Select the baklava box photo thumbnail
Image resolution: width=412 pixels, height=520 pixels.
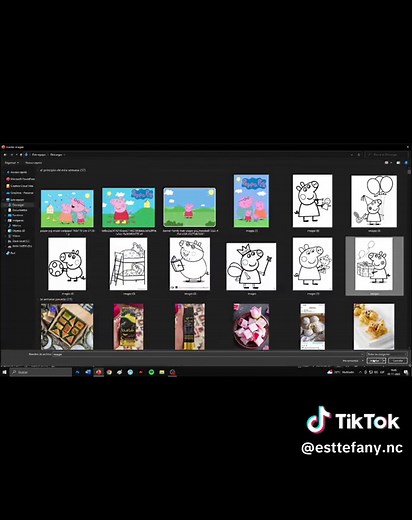pos(67,327)
